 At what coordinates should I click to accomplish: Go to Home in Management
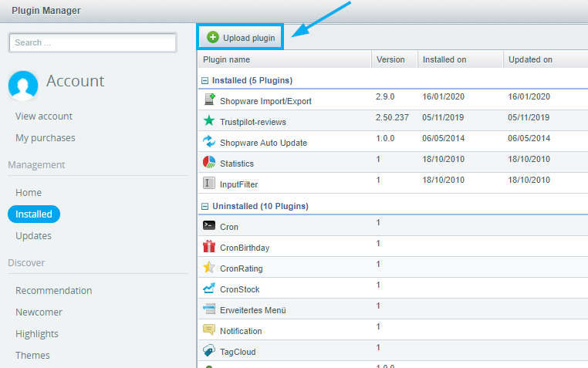tap(29, 193)
